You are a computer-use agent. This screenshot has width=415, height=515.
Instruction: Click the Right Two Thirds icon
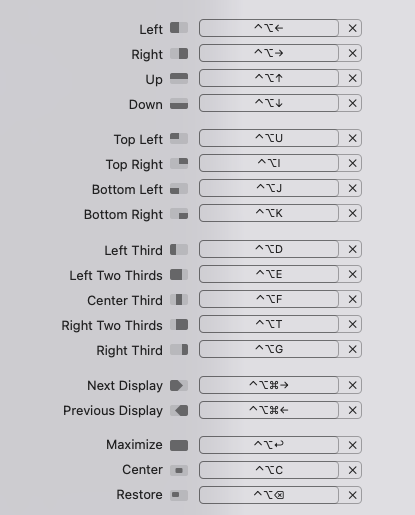click(179, 324)
